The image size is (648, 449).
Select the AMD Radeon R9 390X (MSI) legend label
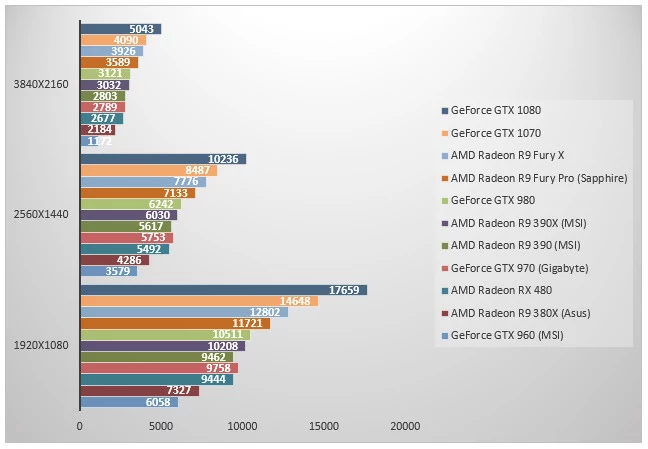[518, 223]
